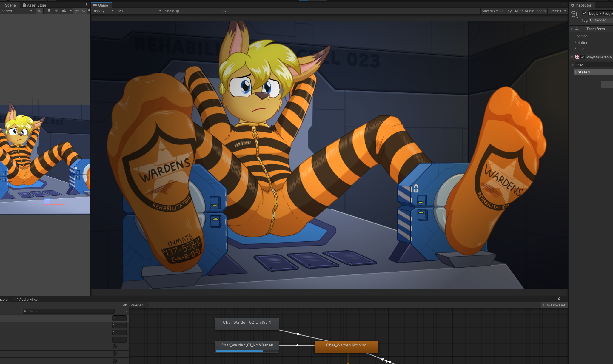Uncheck the PlayMakerFSM component checkbox
The image size is (613, 364).
583,57
